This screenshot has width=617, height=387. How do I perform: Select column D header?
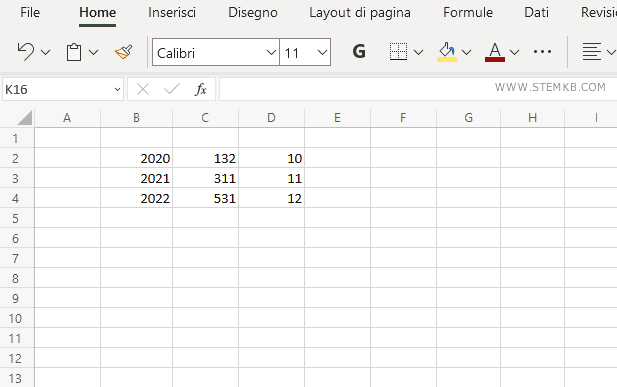271,118
